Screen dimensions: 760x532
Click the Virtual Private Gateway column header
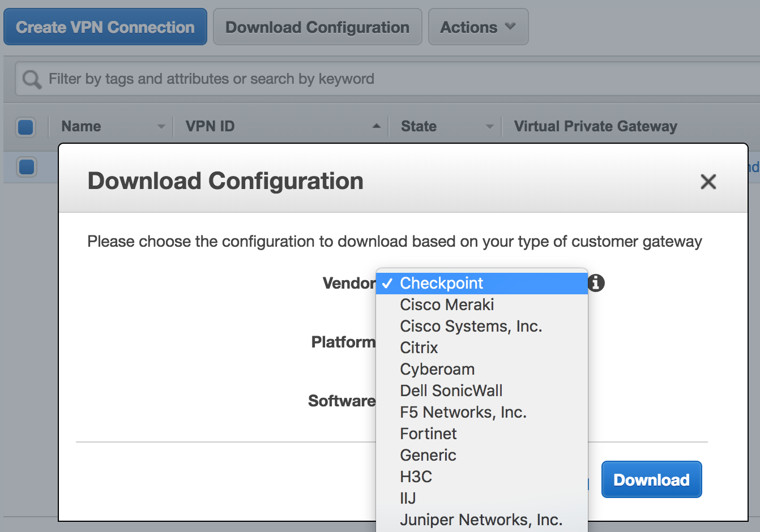(x=595, y=126)
